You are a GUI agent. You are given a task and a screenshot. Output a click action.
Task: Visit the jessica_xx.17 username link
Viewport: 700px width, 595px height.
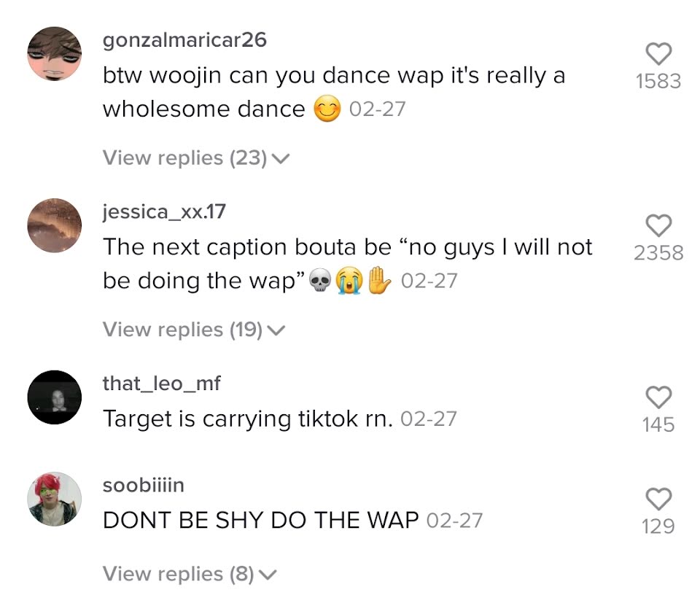pyautogui.click(x=164, y=211)
